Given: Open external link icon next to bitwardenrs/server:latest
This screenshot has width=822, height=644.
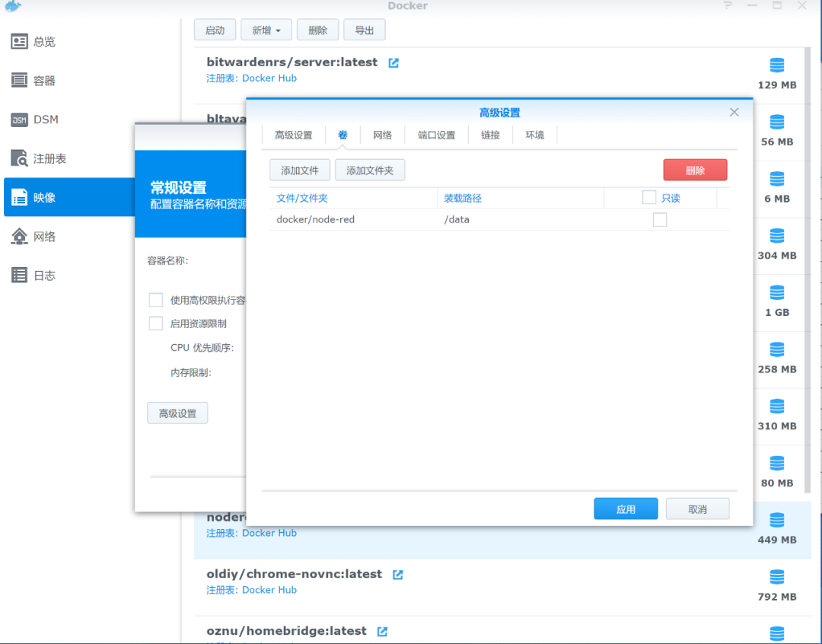Looking at the screenshot, I should tap(393, 63).
